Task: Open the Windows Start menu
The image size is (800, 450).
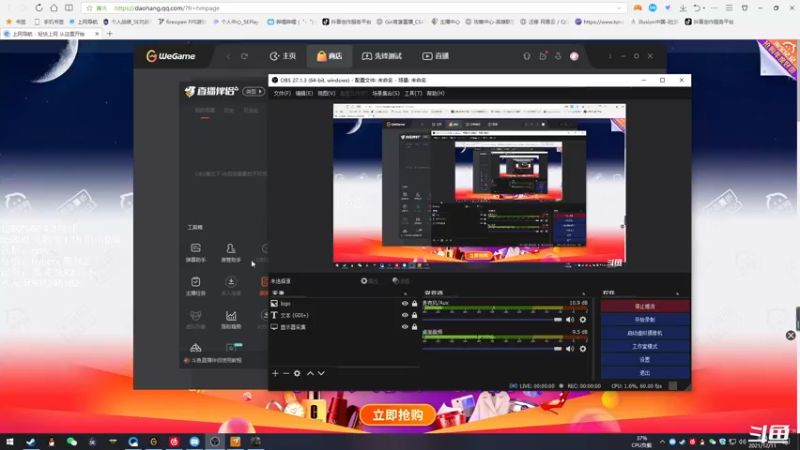Action: click(x=10, y=442)
